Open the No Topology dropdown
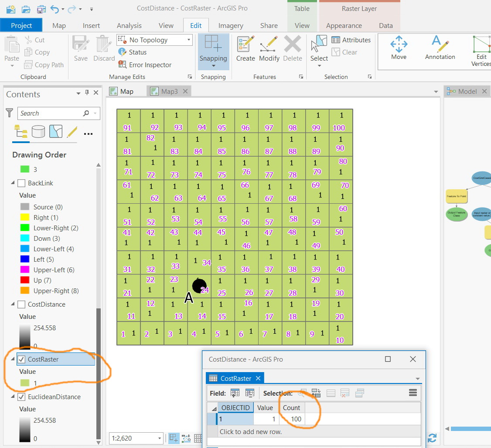Screen dimensions: 491x448 [189, 40]
